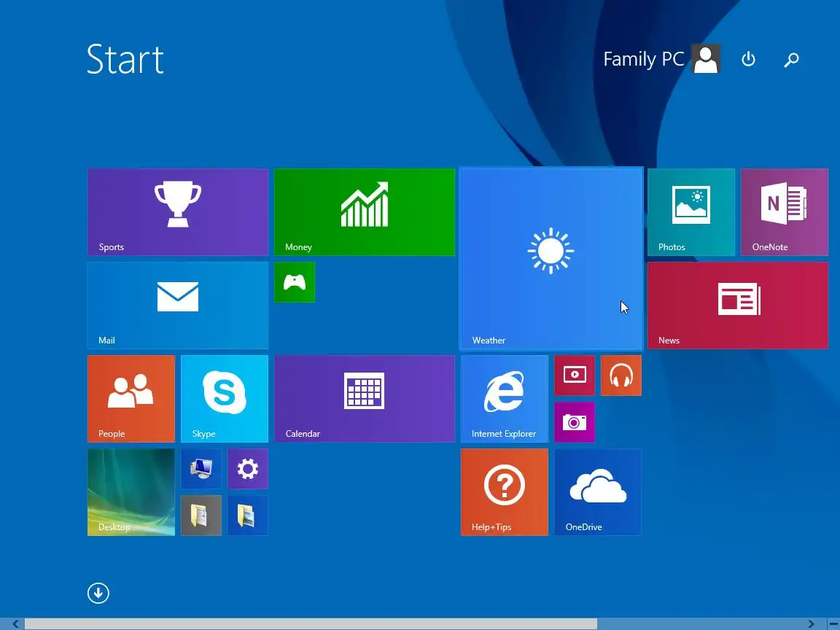Open the OneDrive tile
This screenshot has height=630, width=840.
click(598, 492)
